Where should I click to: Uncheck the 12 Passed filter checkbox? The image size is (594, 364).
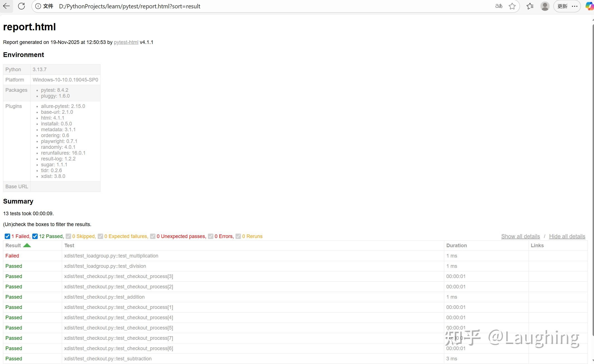click(x=35, y=236)
